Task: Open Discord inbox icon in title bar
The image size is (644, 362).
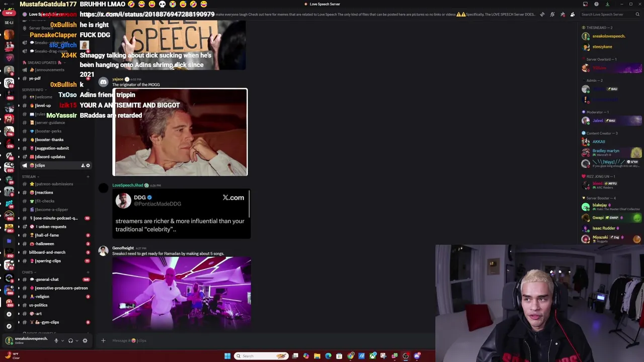Action: click(585, 4)
